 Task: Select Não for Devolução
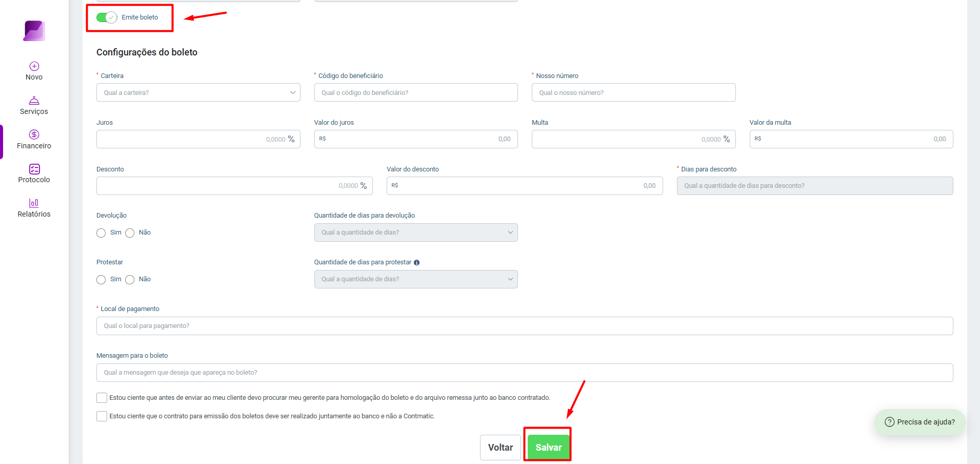130,233
